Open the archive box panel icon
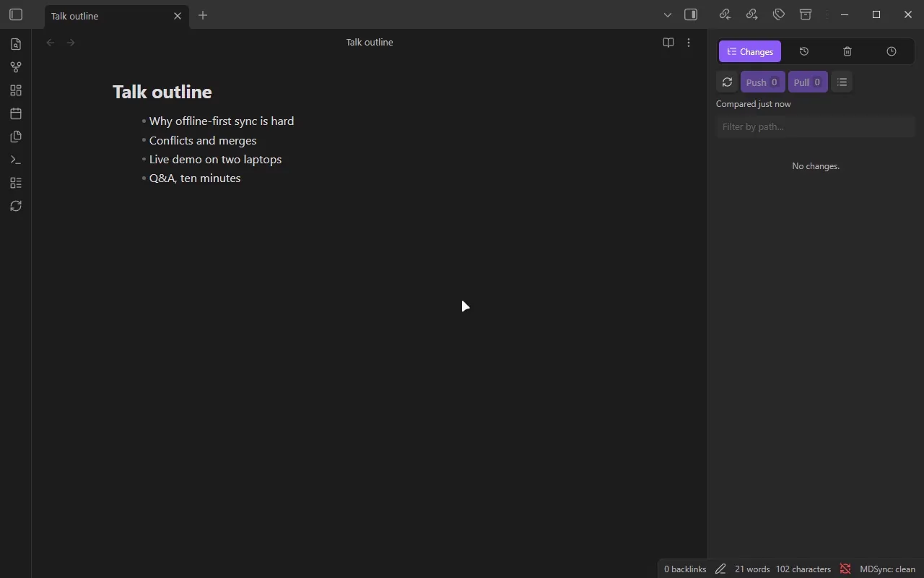 [x=806, y=14]
